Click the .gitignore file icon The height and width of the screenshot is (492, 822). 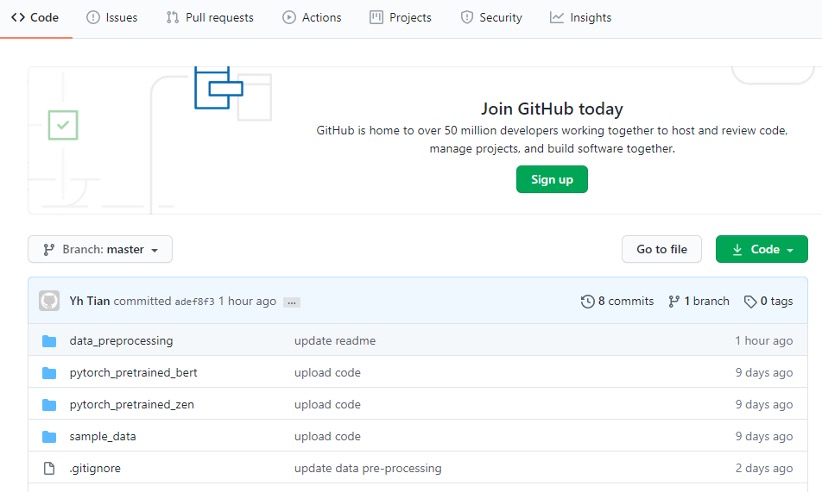pyautogui.click(x=49, y=468)
